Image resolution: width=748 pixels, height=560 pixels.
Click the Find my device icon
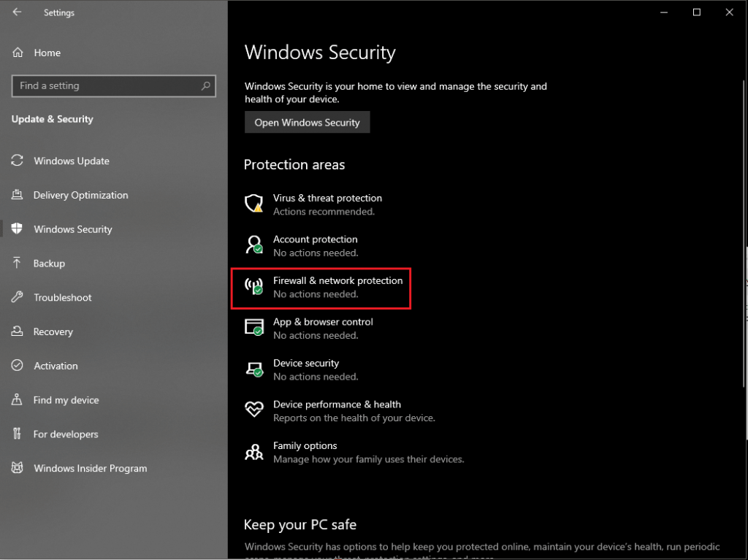(x=18, y=399)
